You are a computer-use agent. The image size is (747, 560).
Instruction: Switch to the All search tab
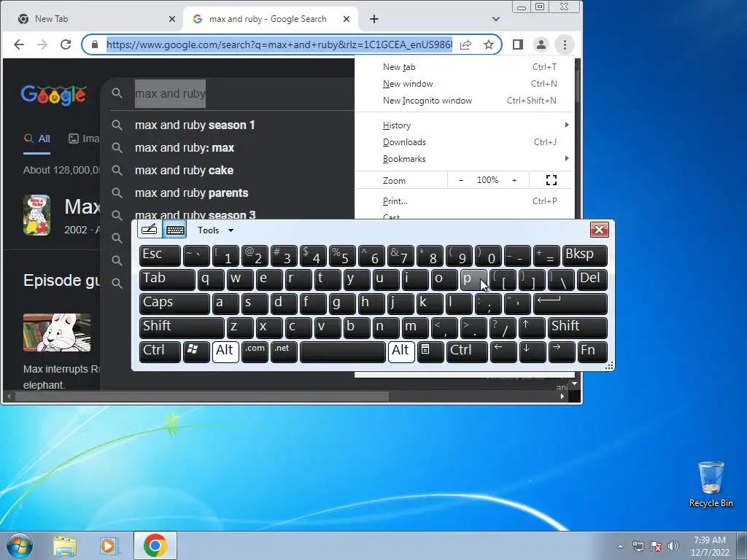37,139
